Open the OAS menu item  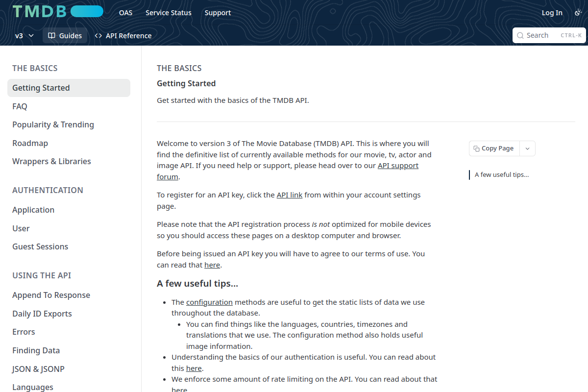point(125,13)
